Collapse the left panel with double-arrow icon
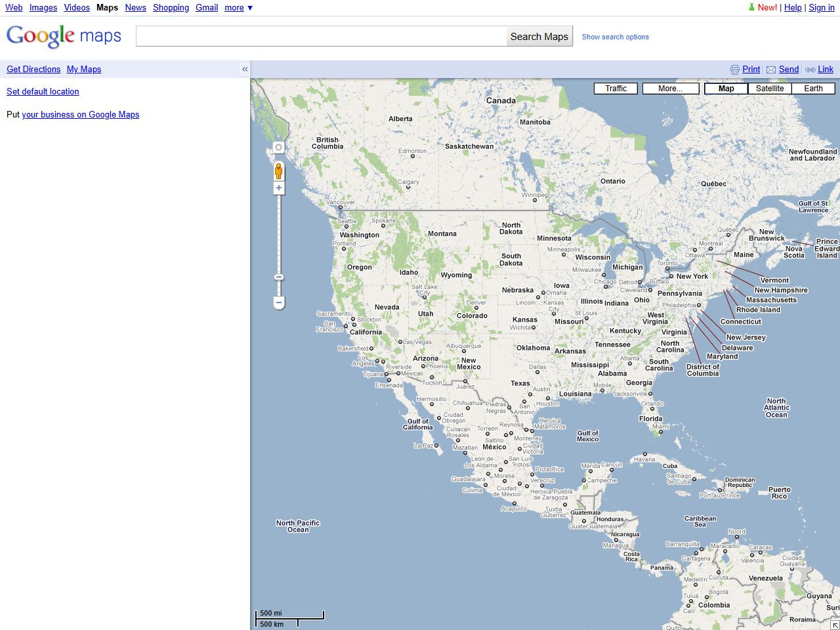Image resolution: width=840 pixels, height=630 pixels. pyautogui.click(x=245, y=69)
